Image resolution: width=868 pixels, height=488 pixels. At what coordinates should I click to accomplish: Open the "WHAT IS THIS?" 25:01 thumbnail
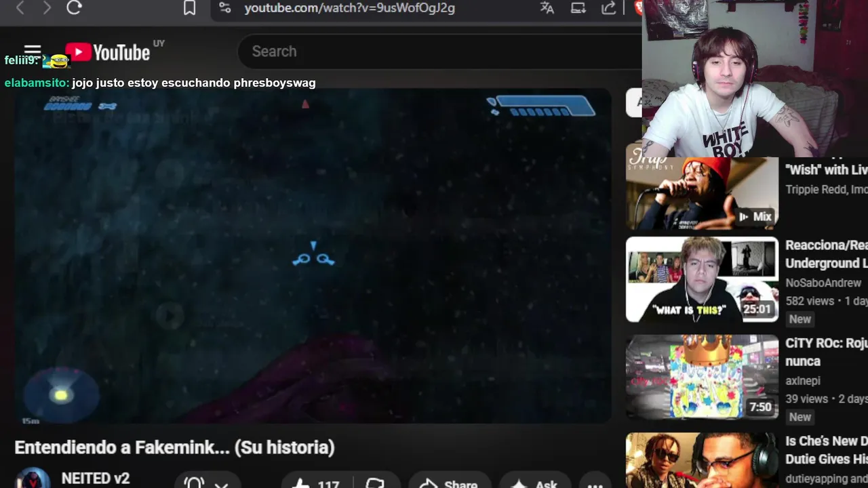click(x=702, y=279)
